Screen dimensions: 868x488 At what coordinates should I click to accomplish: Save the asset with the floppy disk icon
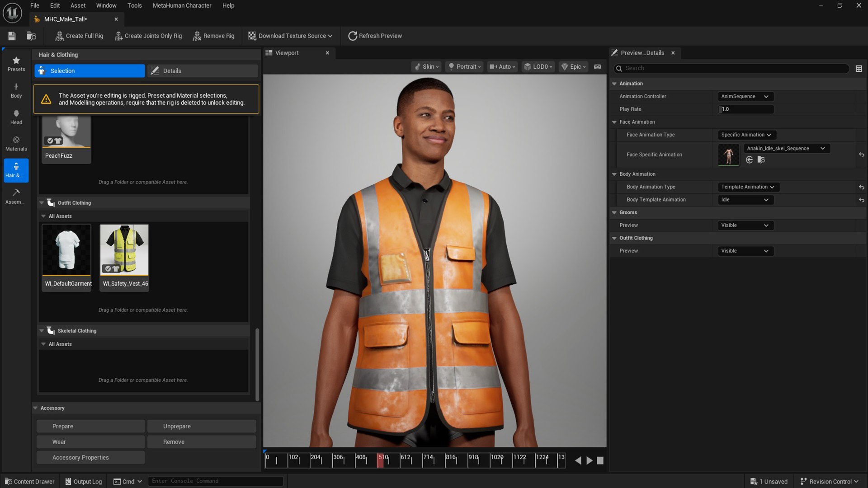coord(12,36)
